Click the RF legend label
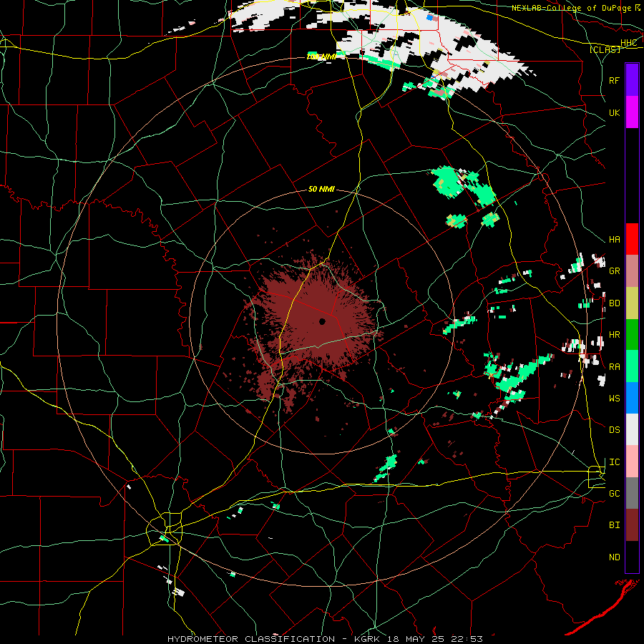The image size is (644, 644). [x=614, y=80]
